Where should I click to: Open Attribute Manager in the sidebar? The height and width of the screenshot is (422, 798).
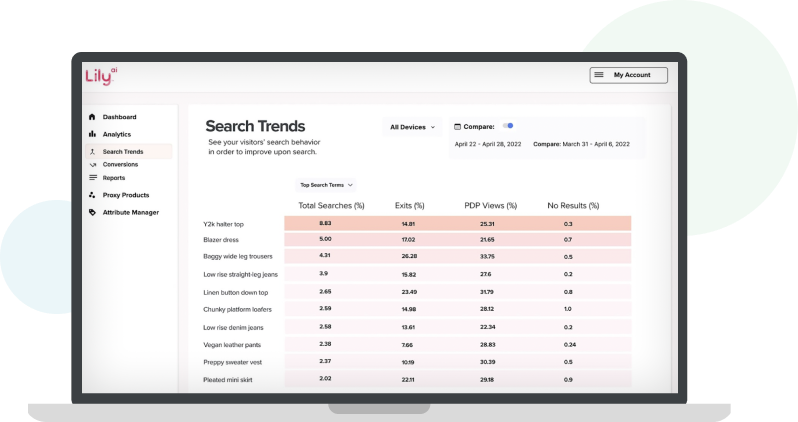click(x=131, y=212)
